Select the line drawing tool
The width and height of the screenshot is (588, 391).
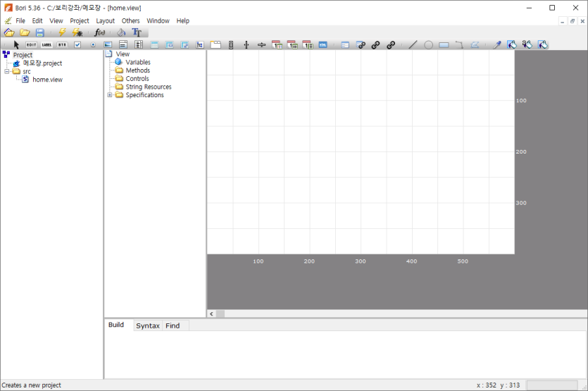tap(413, 45)
